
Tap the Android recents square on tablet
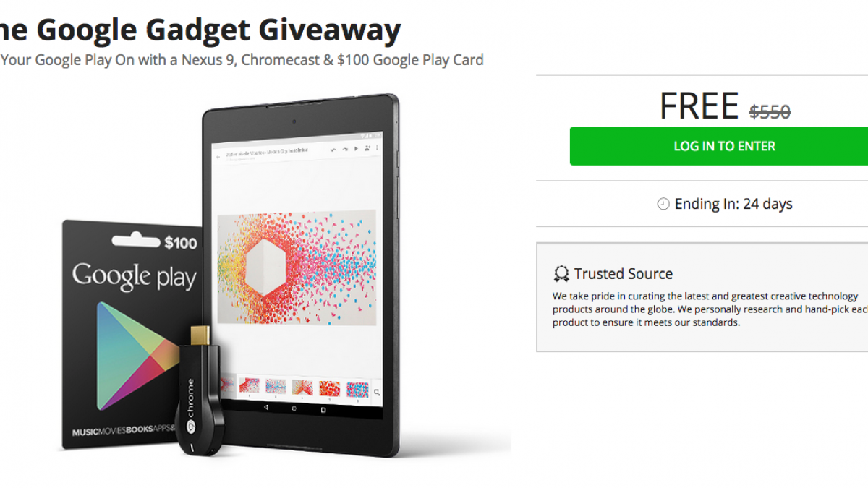pos(323,410)
